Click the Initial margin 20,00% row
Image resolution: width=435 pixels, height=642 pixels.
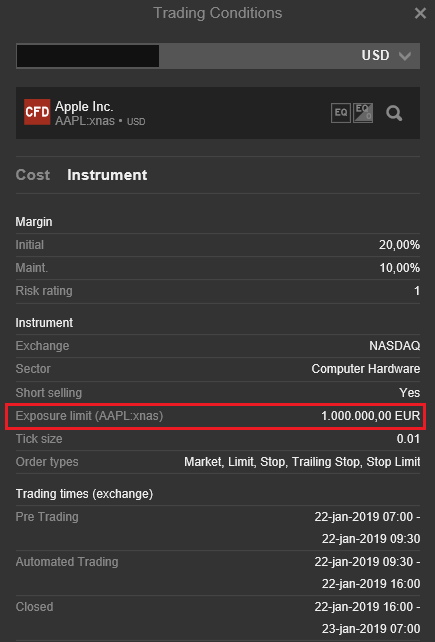(218, 245)
